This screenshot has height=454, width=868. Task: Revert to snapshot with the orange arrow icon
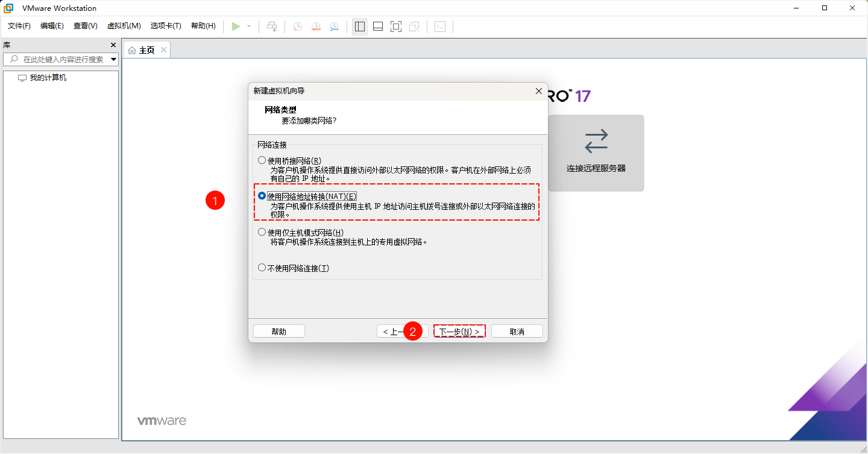click(315, 26)
